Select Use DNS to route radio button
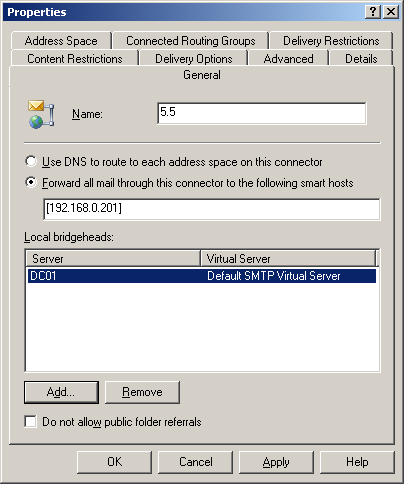Screen dimensions: 404x484 [31, 161]
